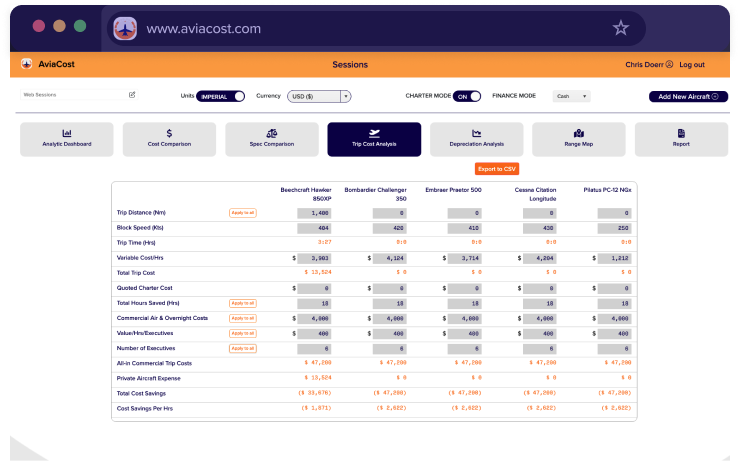Viewport: 740px width, 461px height.
Task: Click the Hawker Trip Time value 3:27
Action: pyautogui.click(x=324, y=242)
